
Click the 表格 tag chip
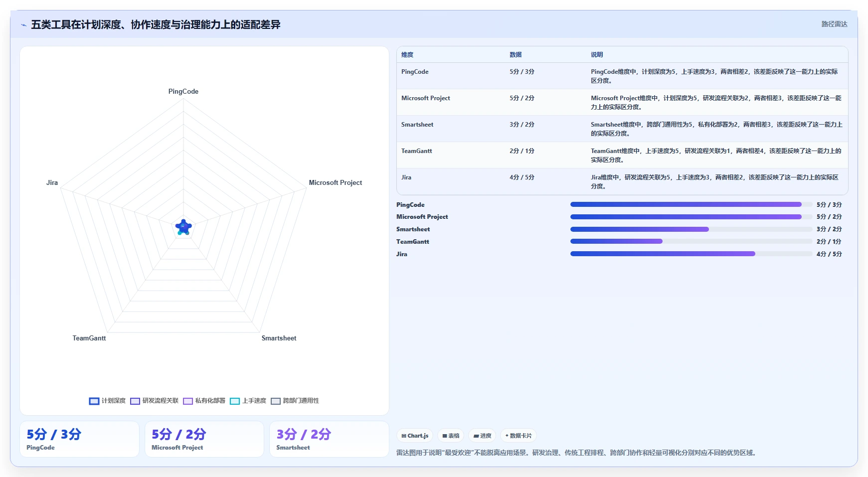[451, 436]
